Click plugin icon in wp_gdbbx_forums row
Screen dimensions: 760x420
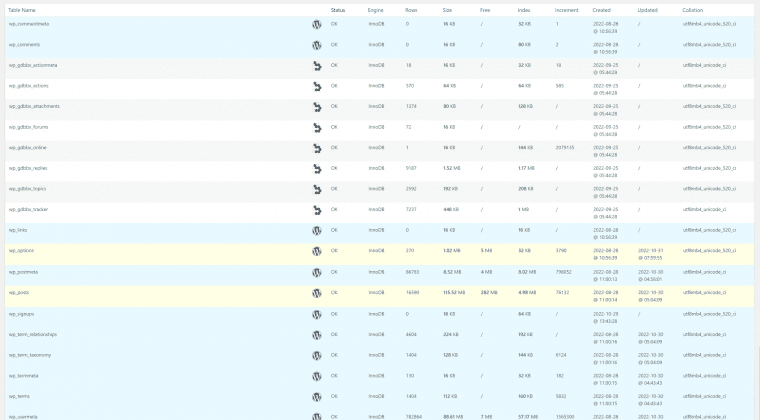coord(317,128)
